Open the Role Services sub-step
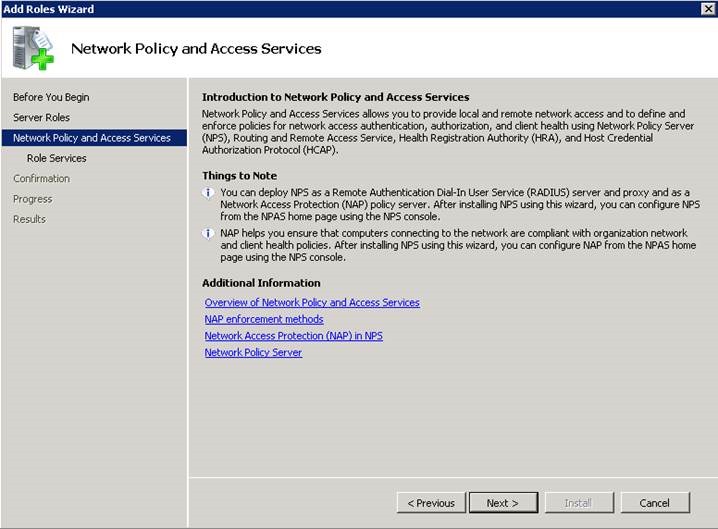The width and height of the screenshot is (718, 529). click(x=57, y=158)
